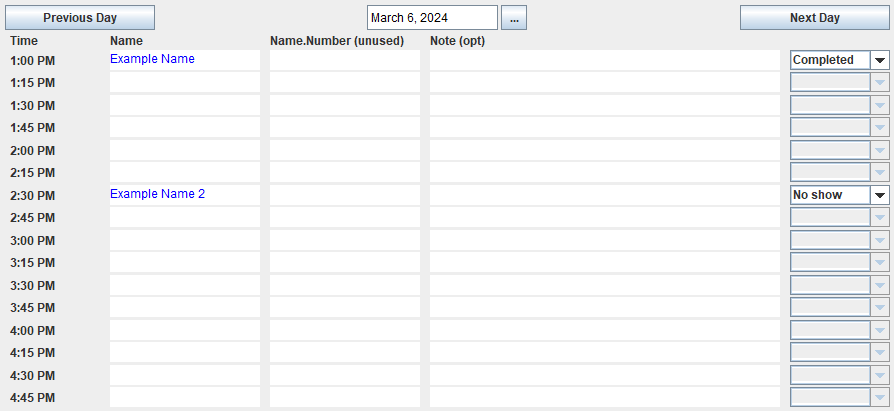Click the Name field for 2:00 PM
This screenshot has width=894, height=411.
[x=185, y=150]
